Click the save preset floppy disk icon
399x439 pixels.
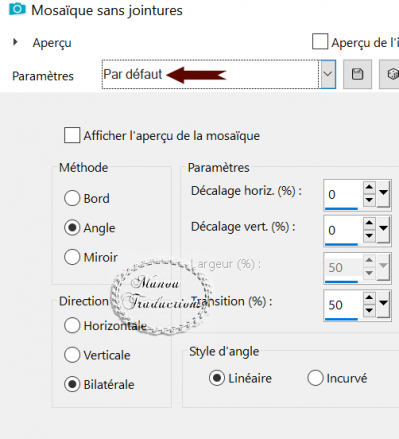pyautogui.click(x=357, y=74)
